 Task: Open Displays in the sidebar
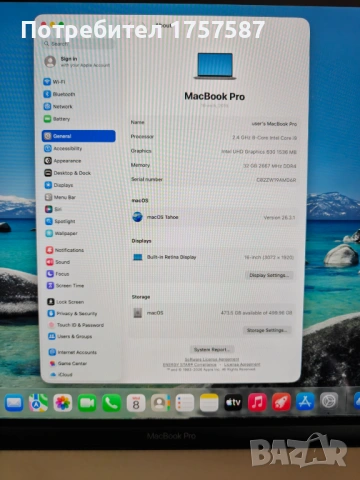pos(59,185)
